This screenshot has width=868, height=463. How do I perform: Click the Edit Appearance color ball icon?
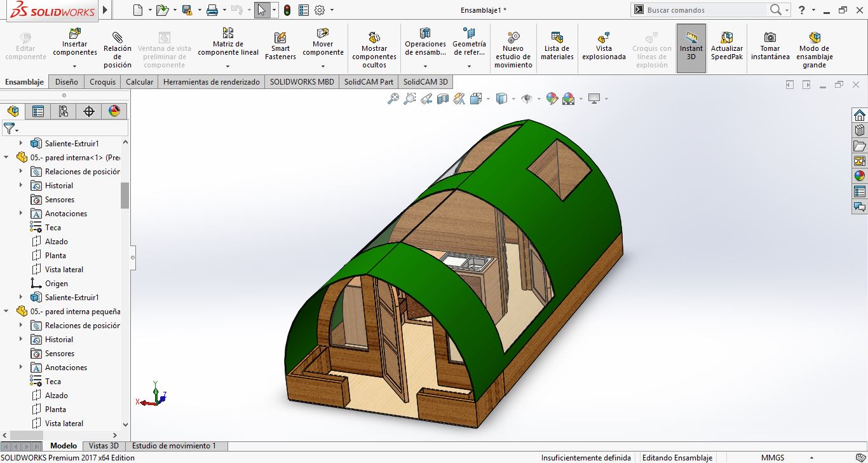(x=552, y=99)
